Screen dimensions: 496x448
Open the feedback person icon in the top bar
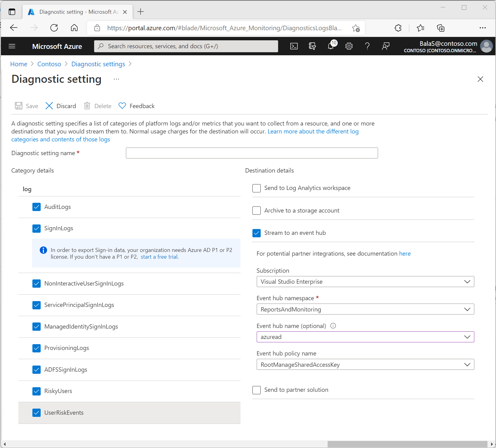click(x=385, y=46)
